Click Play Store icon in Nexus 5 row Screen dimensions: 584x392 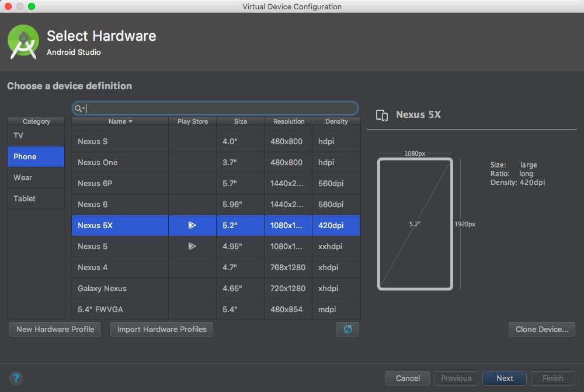192,246
